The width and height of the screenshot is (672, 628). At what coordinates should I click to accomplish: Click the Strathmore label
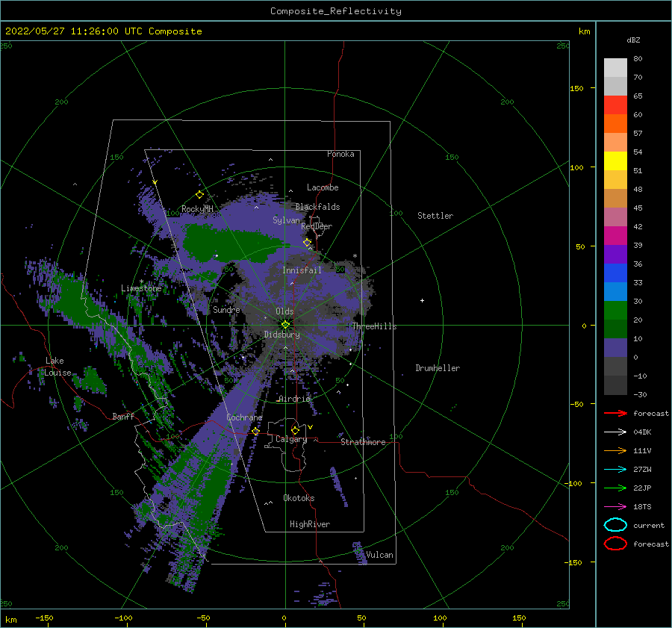[363, 442]
